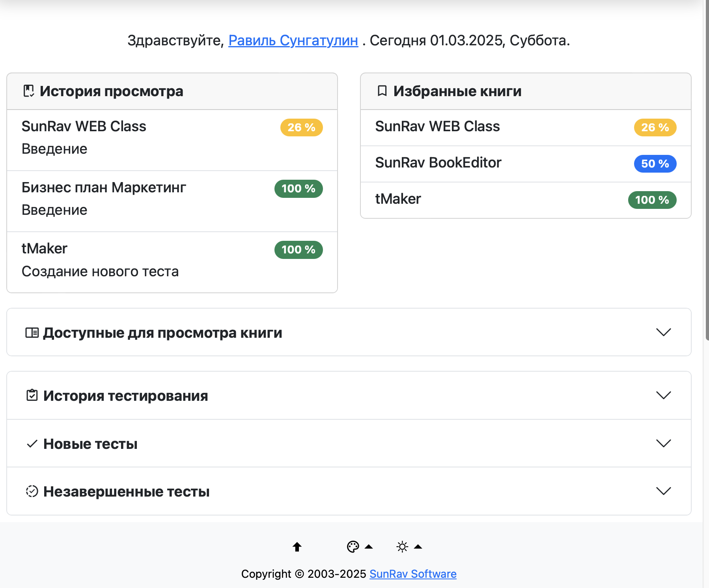
Task: Expand the История тестирования section chevron
Action: click(x=663, y=395)
